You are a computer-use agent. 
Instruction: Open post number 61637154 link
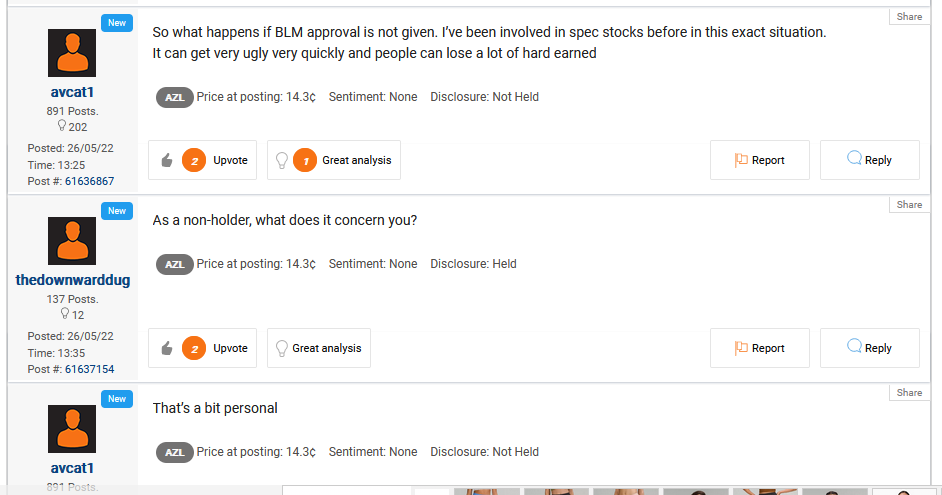90,369
